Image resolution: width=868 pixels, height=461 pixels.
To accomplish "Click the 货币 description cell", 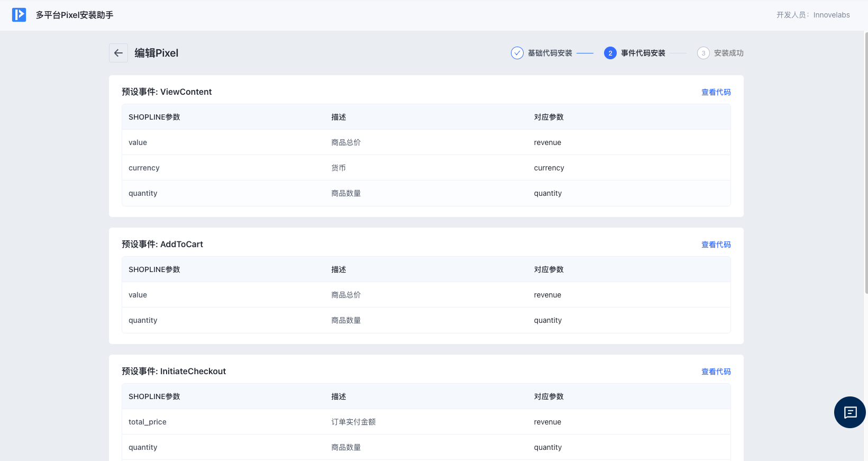I will click(x=339, y=168).
